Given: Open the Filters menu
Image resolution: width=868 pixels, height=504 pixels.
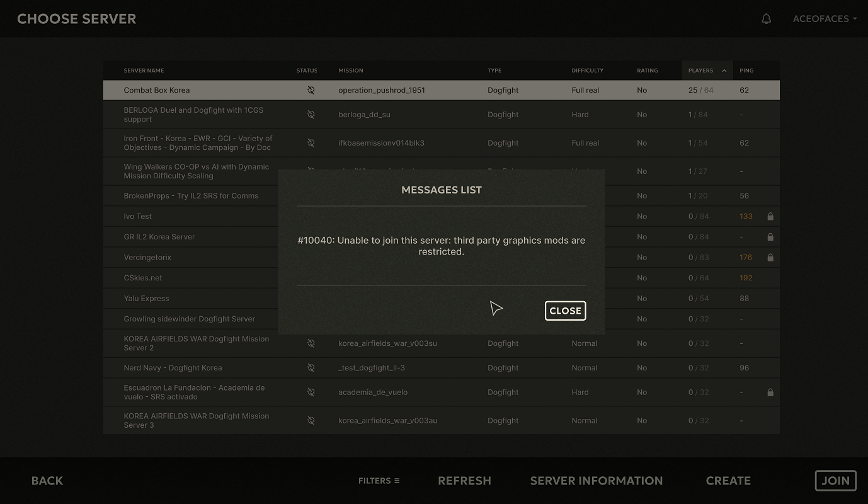Looking at the screenshot, I should coord(379,481).
